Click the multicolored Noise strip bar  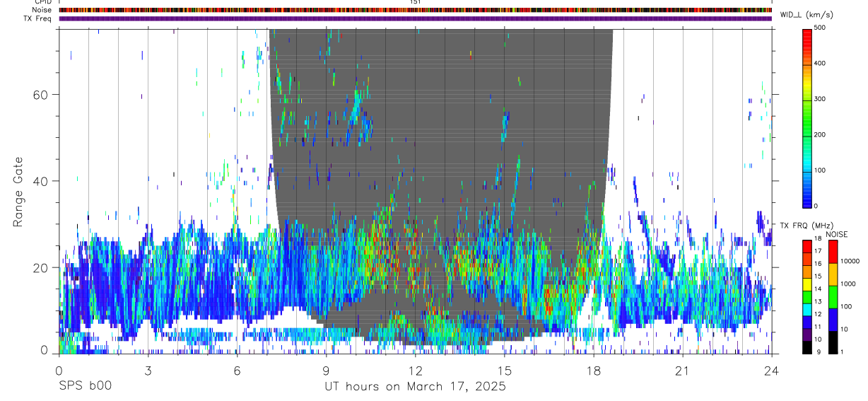416,10
